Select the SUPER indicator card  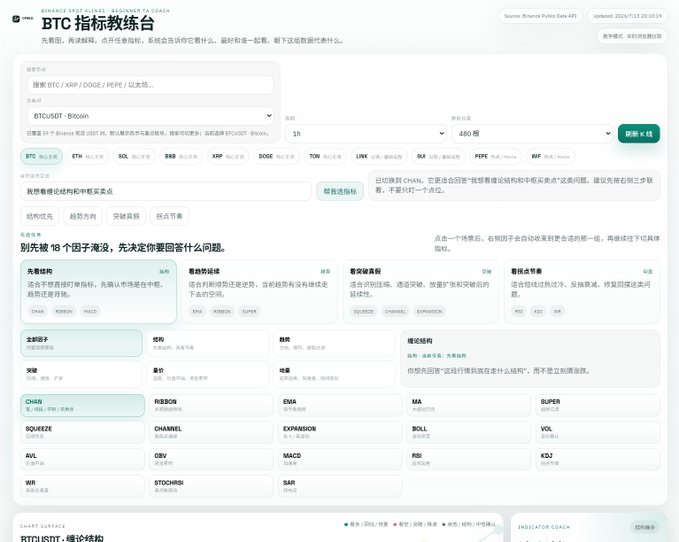point(598,405)
